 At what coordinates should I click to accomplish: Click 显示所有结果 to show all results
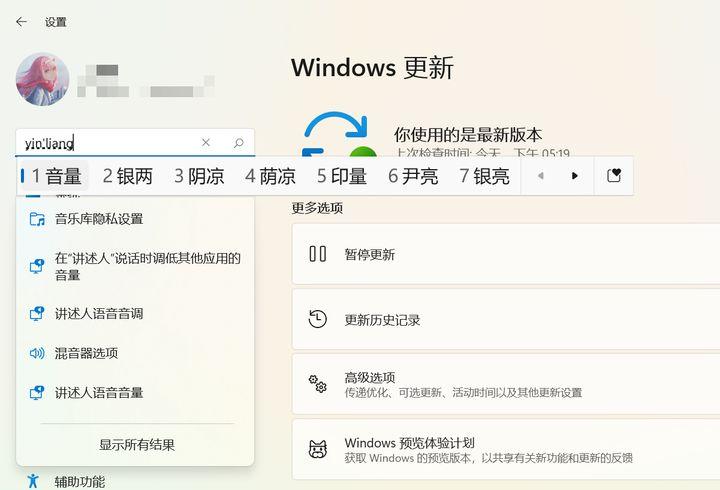coord(137,445)
